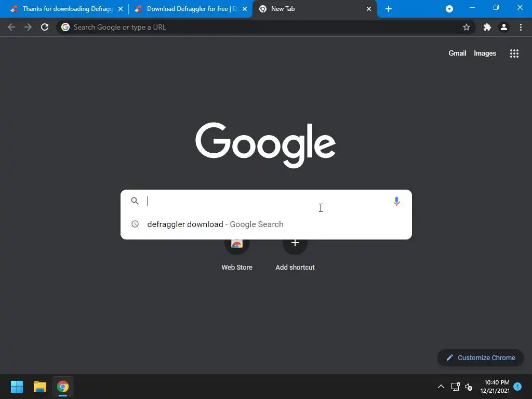Show hidden system tray icons
This screenshot has height=399, width=532.
coord(441,387)
